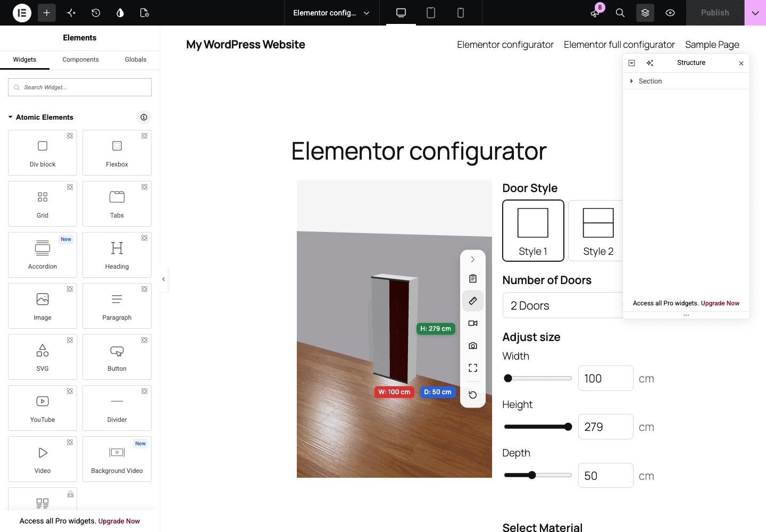Switch to the Widgets tab
Viewport: 766px width, 532px height.
[24, 60]
